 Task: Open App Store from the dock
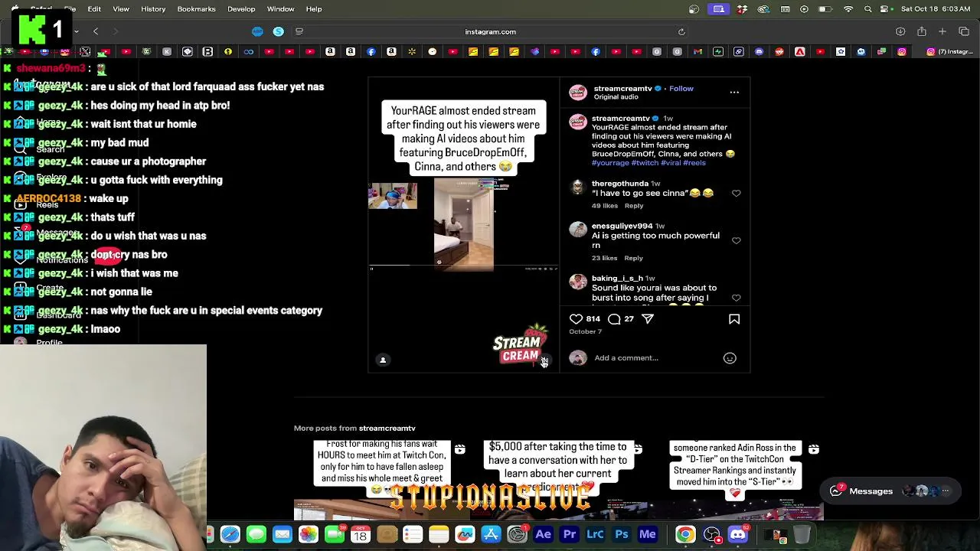pos(491,535)
